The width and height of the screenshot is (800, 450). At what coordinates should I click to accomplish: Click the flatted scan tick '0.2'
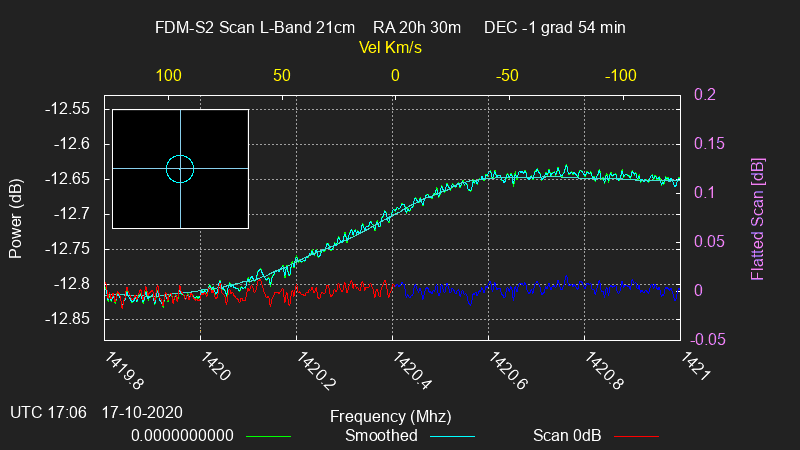[x=705, y=94]
